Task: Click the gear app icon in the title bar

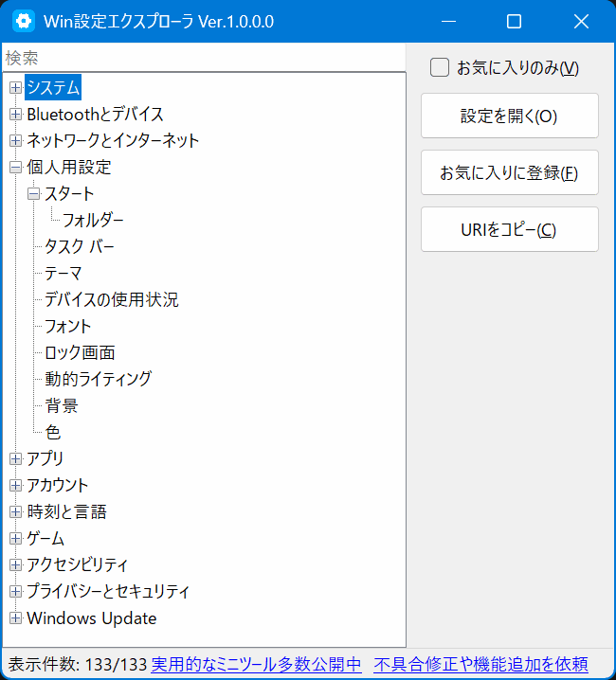Action: click(x=24, y=21)
